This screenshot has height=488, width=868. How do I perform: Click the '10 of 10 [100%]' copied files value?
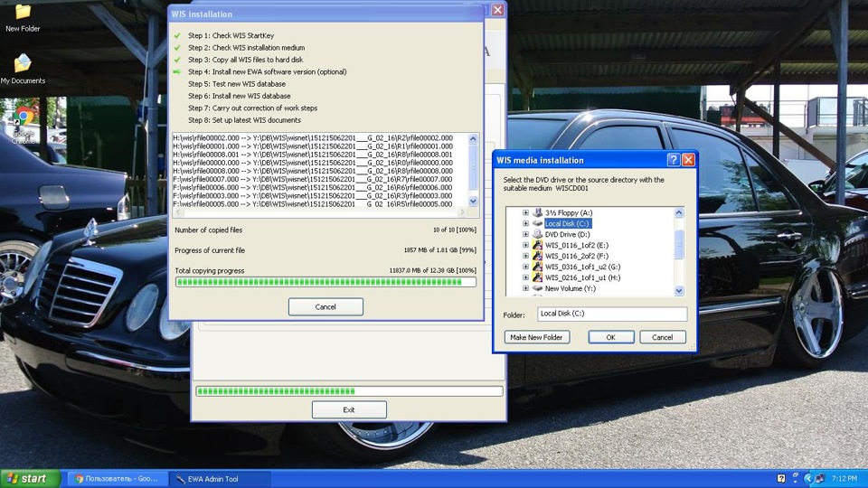click(x=454, y=230)
